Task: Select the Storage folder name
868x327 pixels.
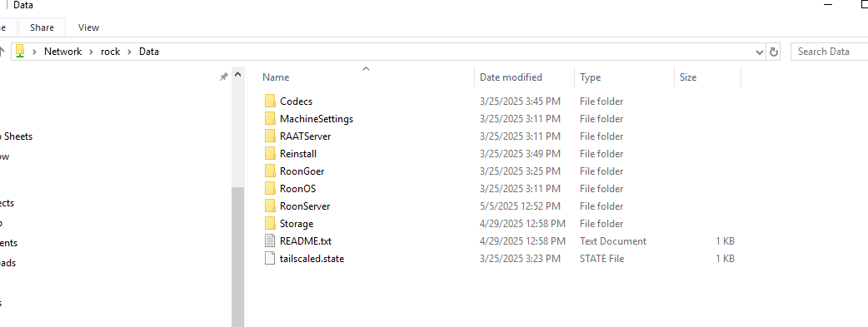Action: click(x=297, y=224)
